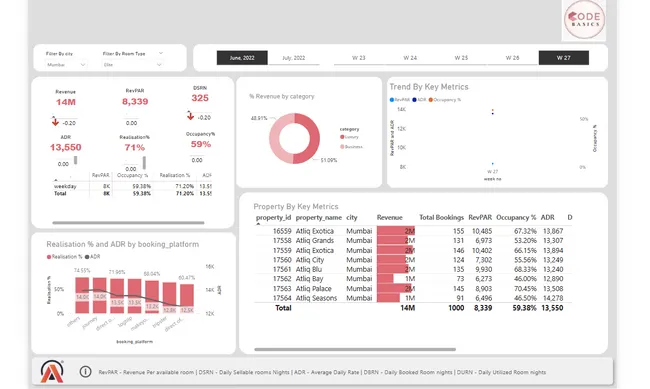The width and height of the screenshot is (650, 389).
Task: Expand the chevron next to the Filter By Room Type title
Action: 161,53
